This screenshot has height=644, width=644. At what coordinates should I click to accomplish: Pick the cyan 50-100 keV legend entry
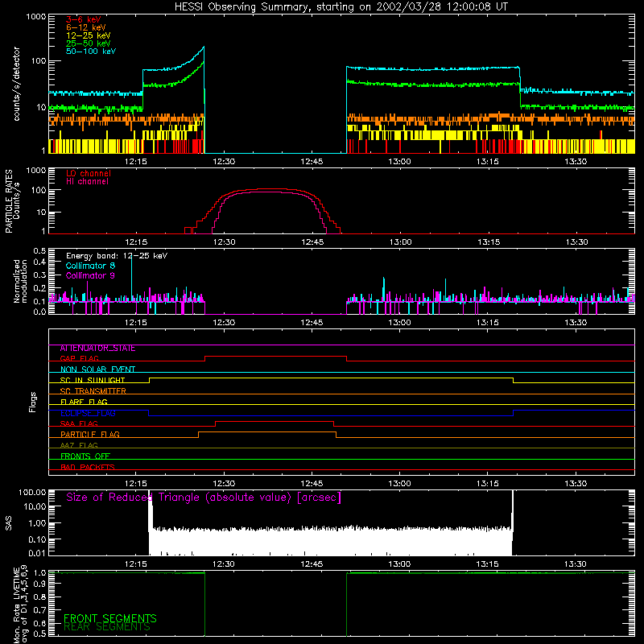pos(91,52)
